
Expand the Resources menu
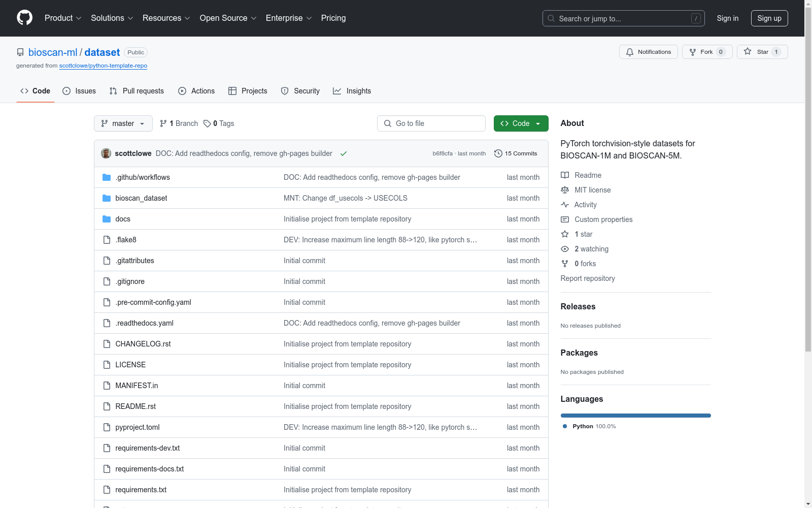166,18
